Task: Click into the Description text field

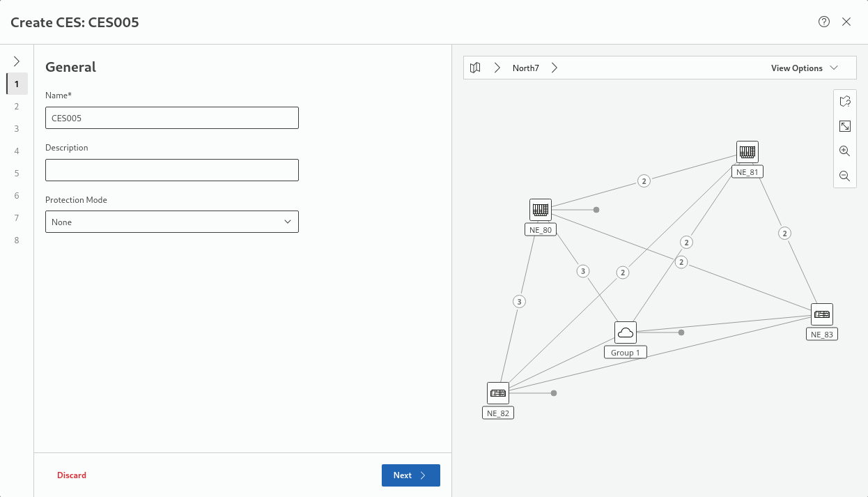Action: click(172, 170)
